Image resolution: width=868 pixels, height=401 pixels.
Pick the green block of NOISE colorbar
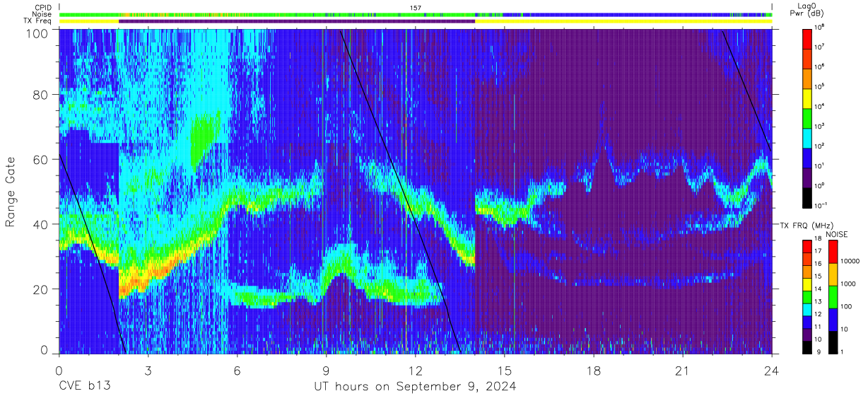tap(832, 296)
